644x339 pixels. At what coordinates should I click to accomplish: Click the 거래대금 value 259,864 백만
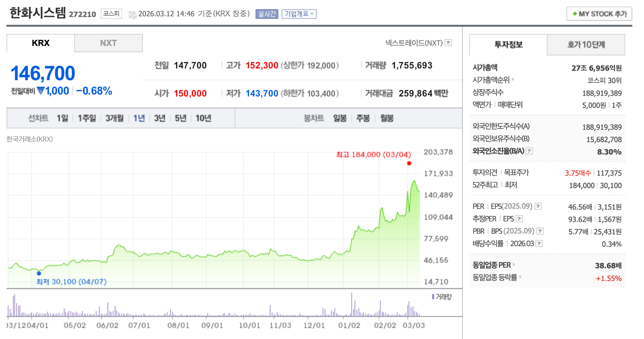pos(424,94)
